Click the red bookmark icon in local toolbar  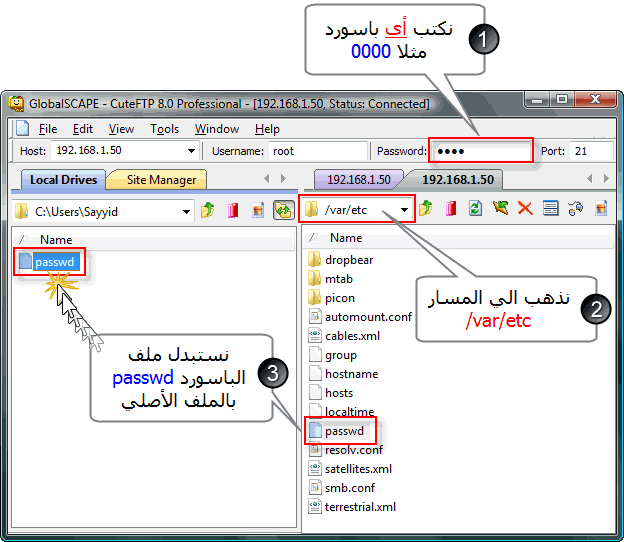(x=233, y=210)
